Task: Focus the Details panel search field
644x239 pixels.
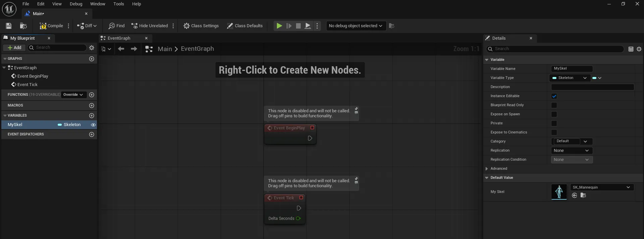Action: coord(555,49)
